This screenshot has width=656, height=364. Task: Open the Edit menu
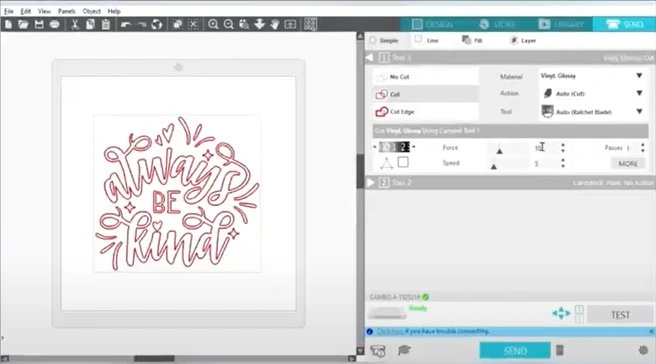click(26, 11)
